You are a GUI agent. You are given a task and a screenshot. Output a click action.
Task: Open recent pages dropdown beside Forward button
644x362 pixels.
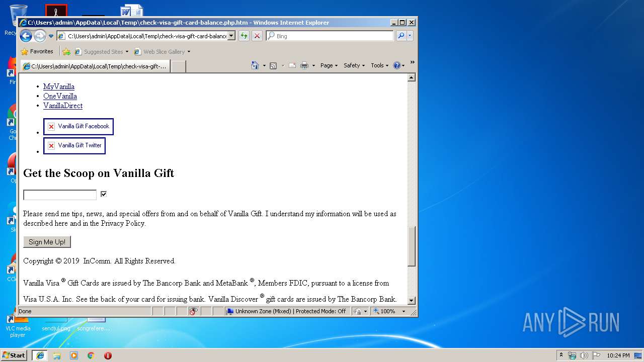click(x=51, y=36)
